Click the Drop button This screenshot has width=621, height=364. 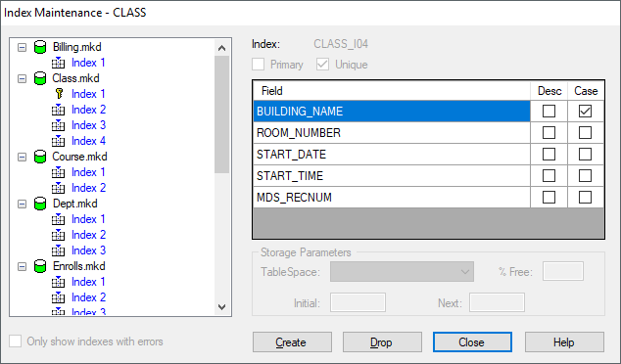point(382,342)
